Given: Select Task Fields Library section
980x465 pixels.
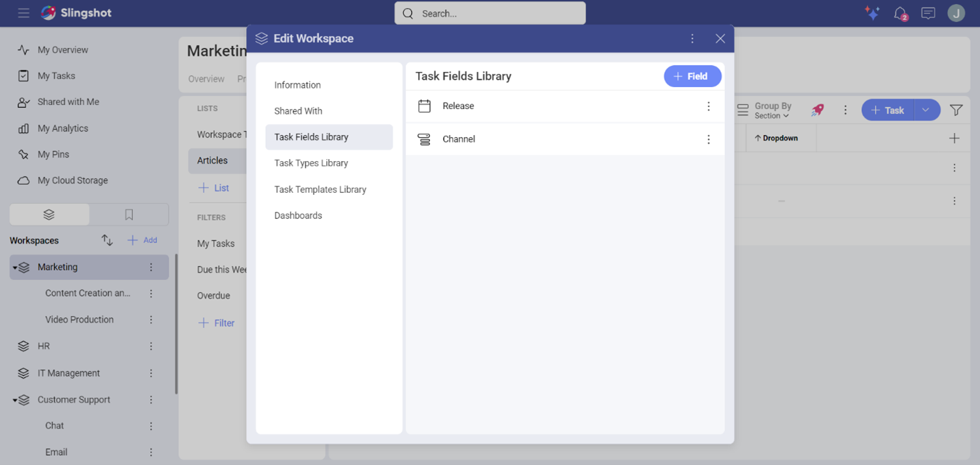Looking at the screenshot, I should [329, 137].
